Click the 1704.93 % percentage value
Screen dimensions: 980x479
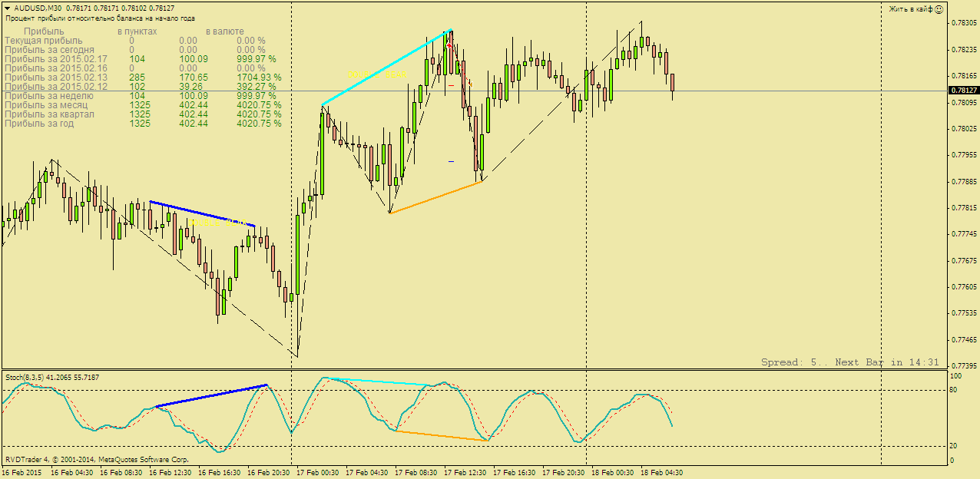coord(259,77)
